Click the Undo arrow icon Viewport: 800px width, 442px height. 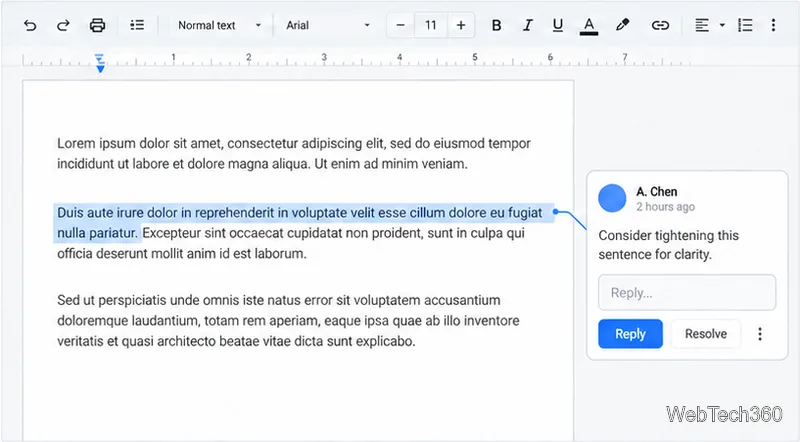click(30, 26)
